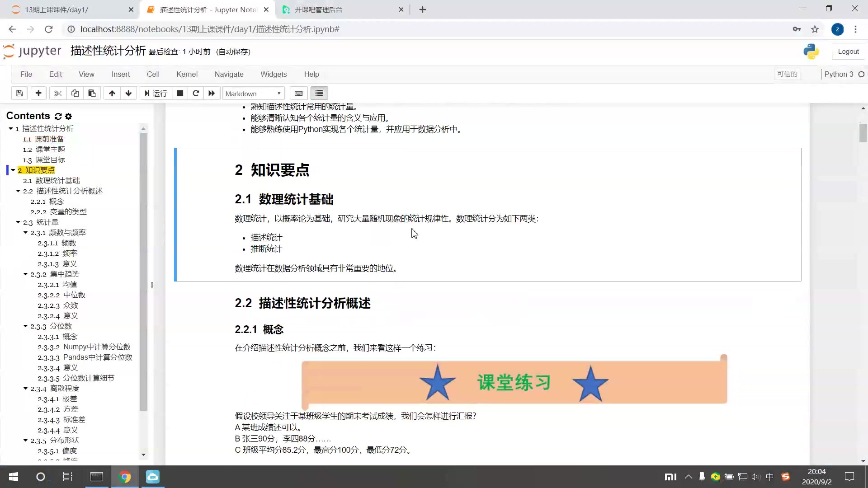Move the selected cell up with arrow icon
Screen dimensions: 868x488
click(x=112, y=93)
